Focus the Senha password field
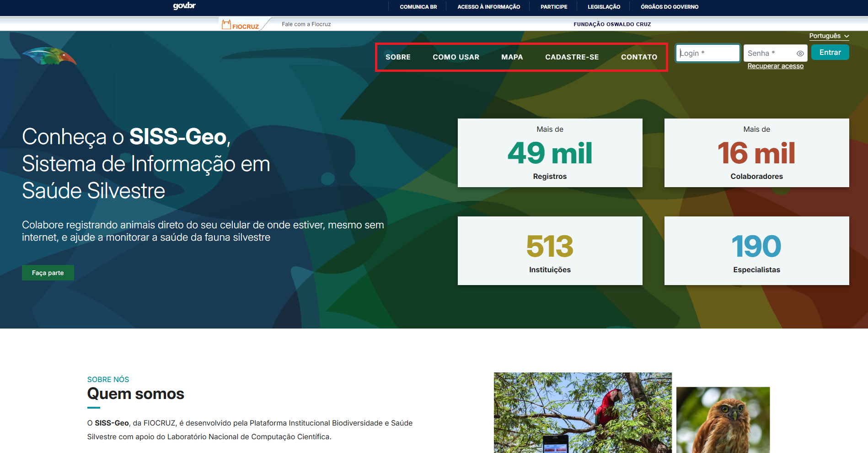 [770, 53]
